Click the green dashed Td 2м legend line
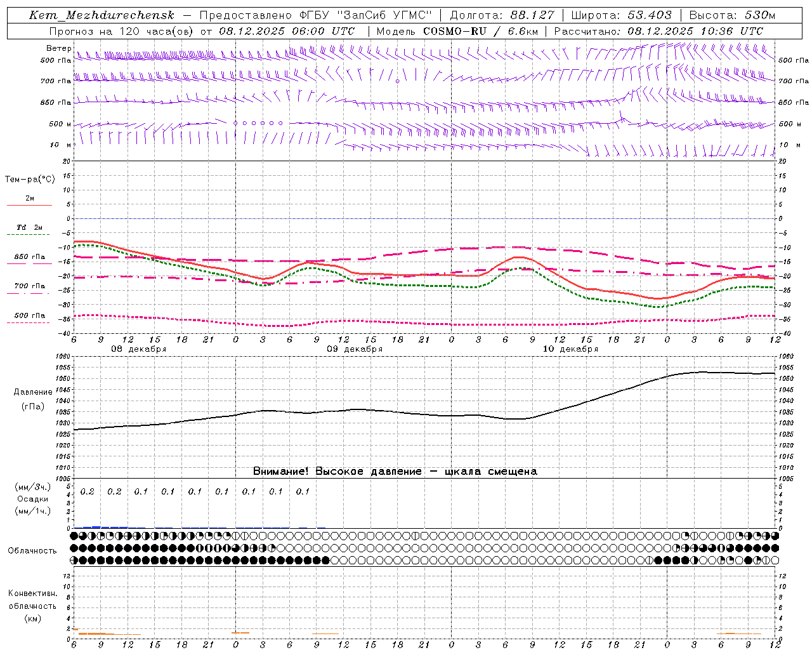The height and width of the screenshot is (650, 812). coord(29,234)
